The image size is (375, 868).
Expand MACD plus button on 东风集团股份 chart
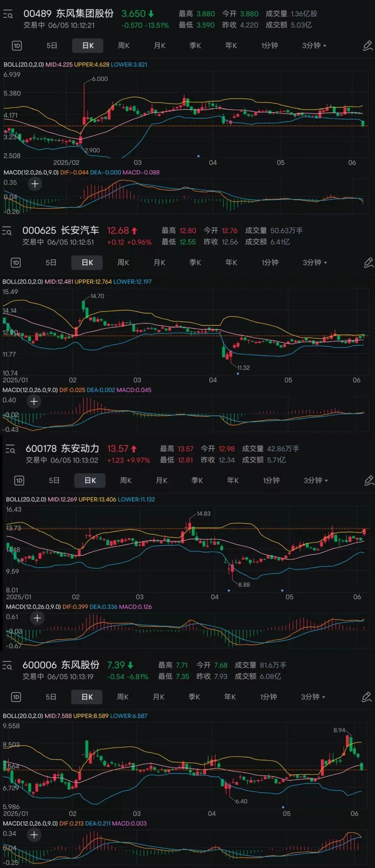35,184
